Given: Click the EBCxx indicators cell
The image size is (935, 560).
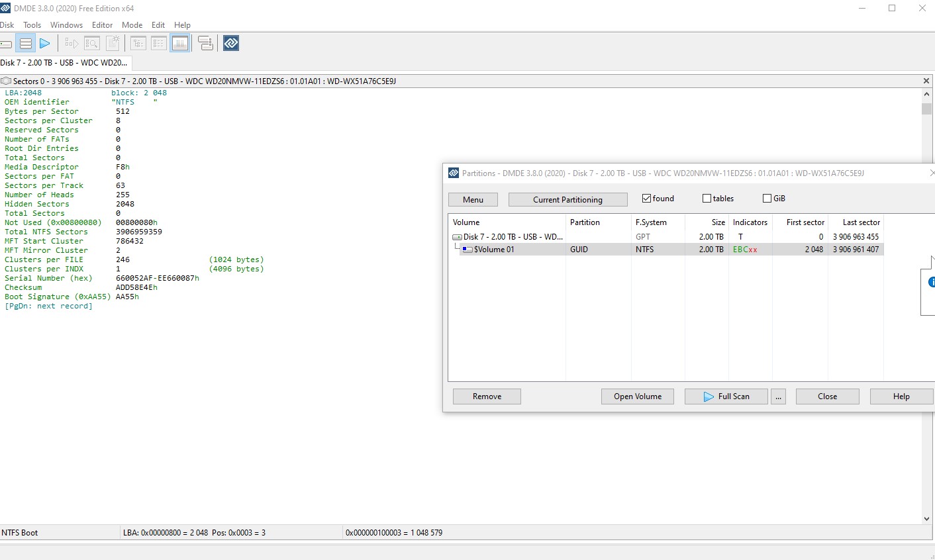Looking at the screenshot, I should [745, 250].
